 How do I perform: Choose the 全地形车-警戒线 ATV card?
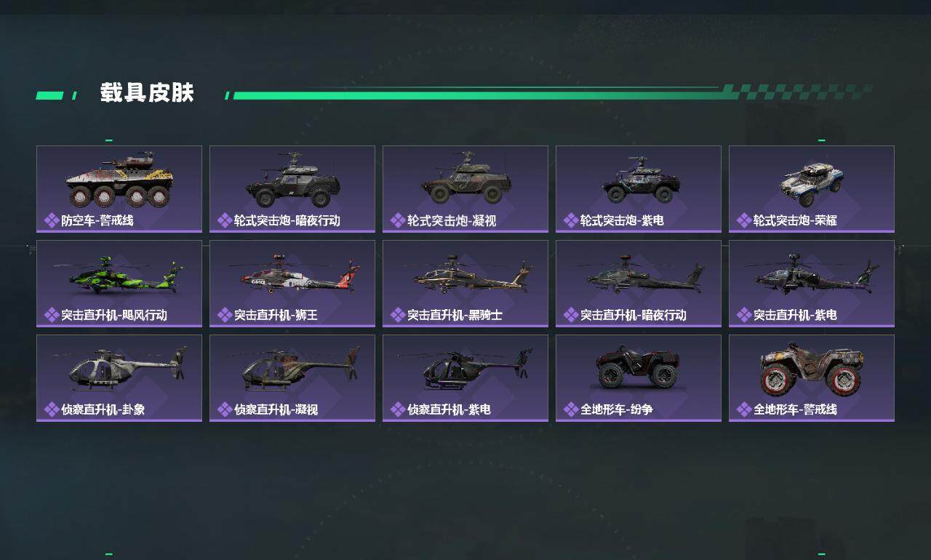tap(812, 378)
